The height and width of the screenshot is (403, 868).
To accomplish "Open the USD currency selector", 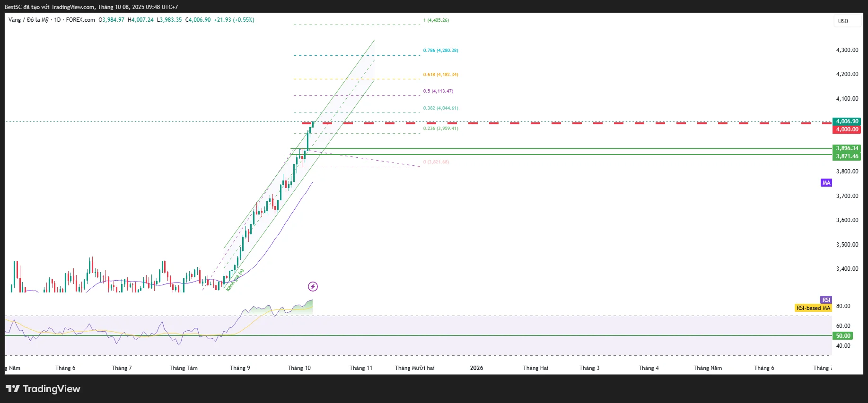I will (843, 21).
